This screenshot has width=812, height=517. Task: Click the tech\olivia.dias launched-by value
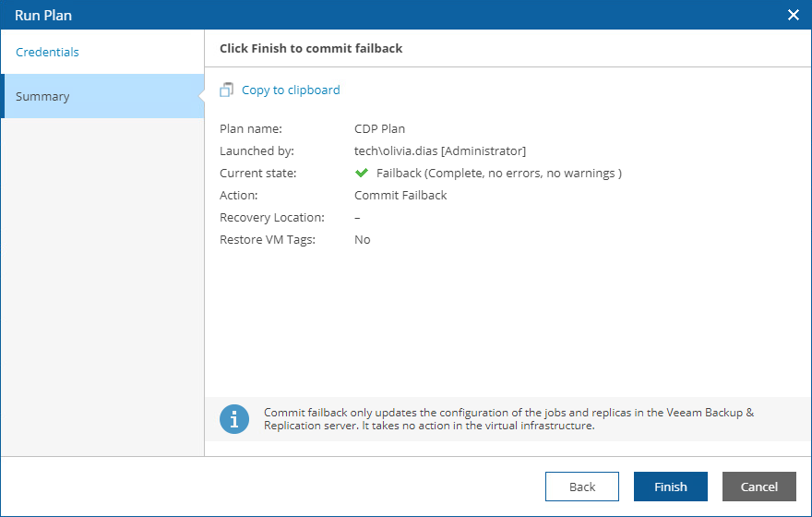tap(439, 150)
